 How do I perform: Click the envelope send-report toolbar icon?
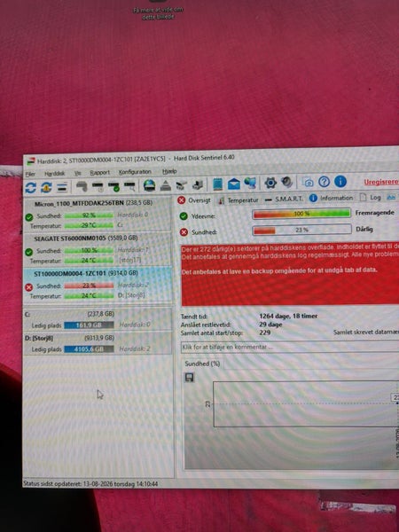click(234, 184)
